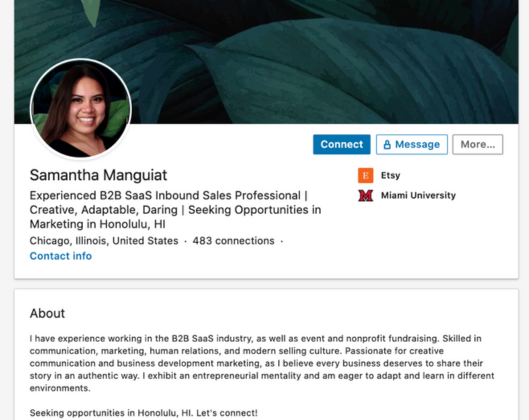This screenshot has height=420, width=529.
Task: Open the Miami University school link
Action: [x=418, y=195]
